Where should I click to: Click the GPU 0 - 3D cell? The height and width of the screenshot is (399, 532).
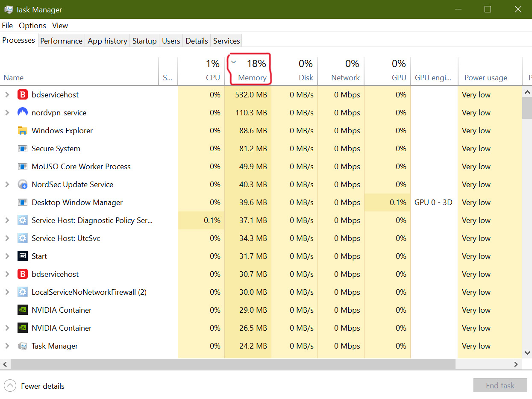click(433, 202)
